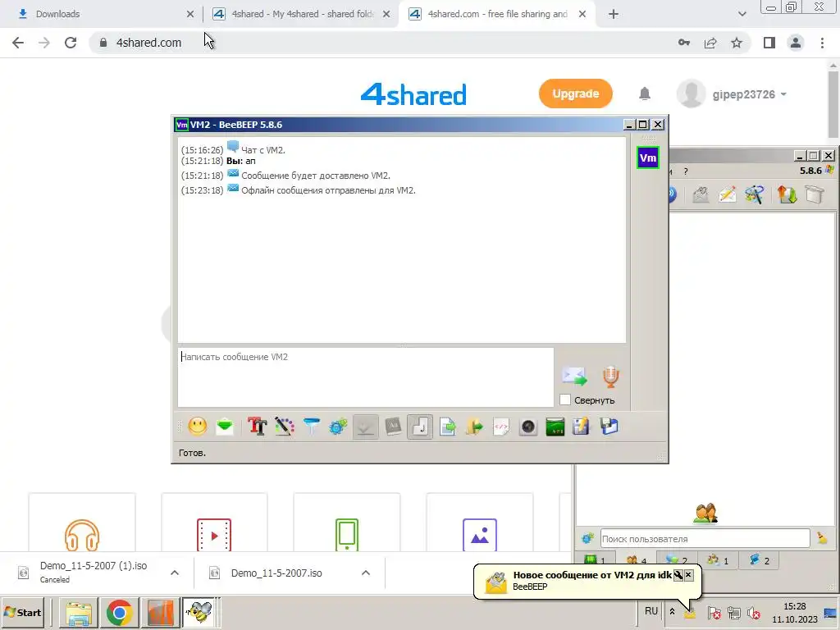Click the floppy disk with pencil icon

[582, 427]
